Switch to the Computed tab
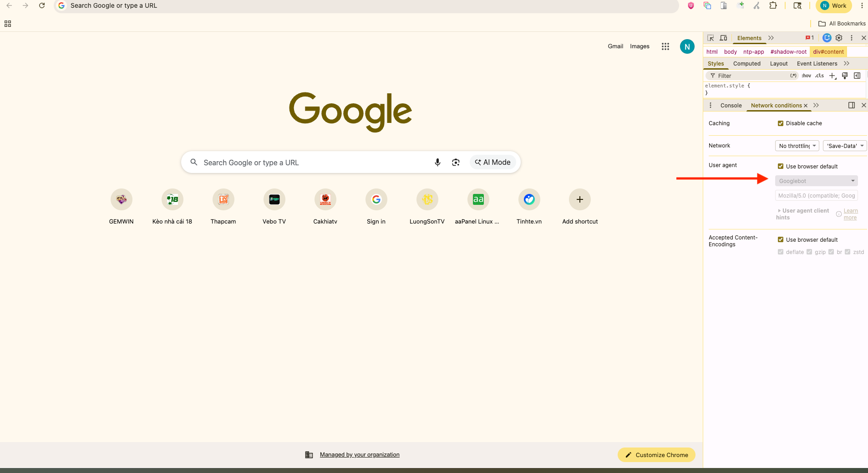 click(x=747, y=64)
